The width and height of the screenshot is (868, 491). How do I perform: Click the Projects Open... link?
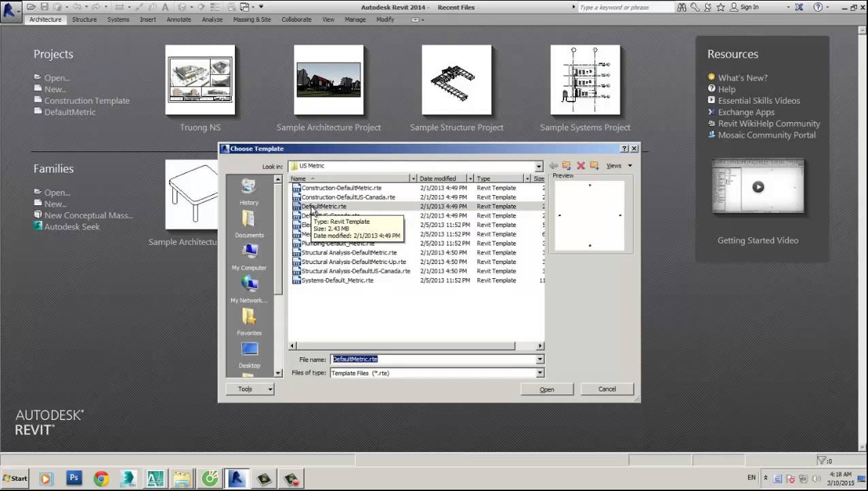point(57,78)
